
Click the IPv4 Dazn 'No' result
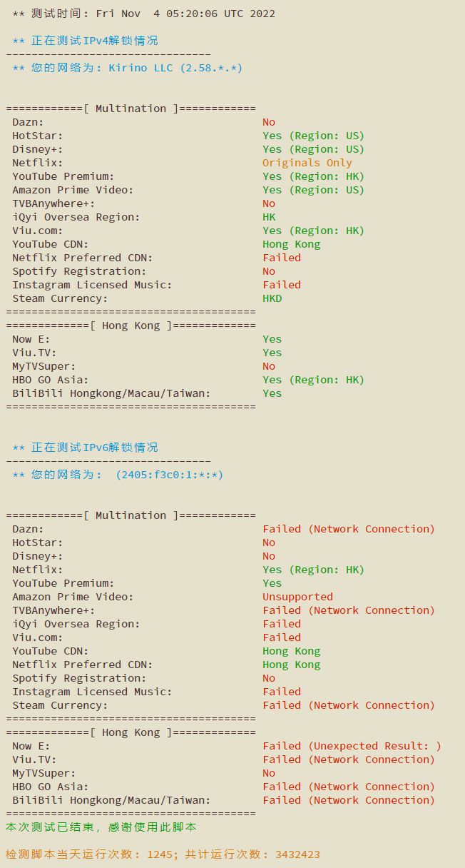tap(269, 122)
